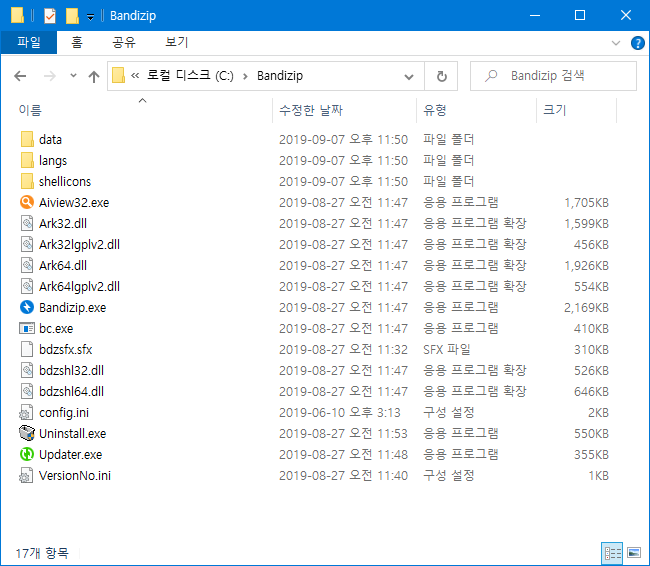Click the 17개 항목 status bar text
The height and width of the screenshot is (566, 650).
42,553
